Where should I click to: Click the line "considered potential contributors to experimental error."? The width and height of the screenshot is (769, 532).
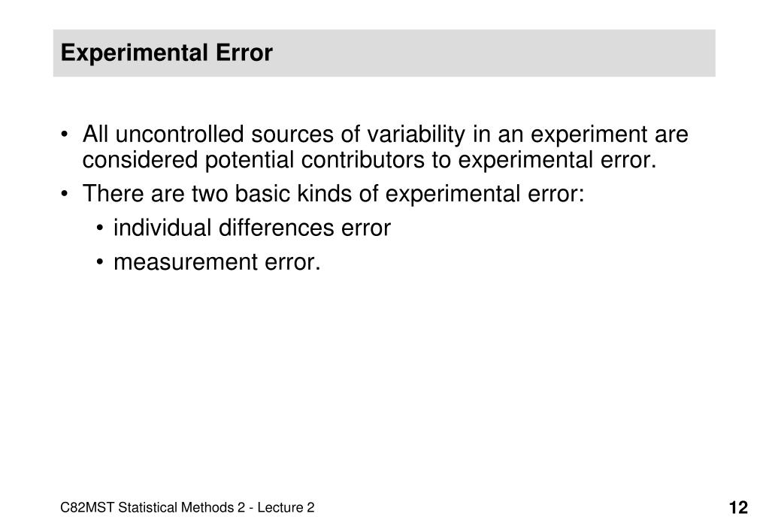[x=369, y=160]
